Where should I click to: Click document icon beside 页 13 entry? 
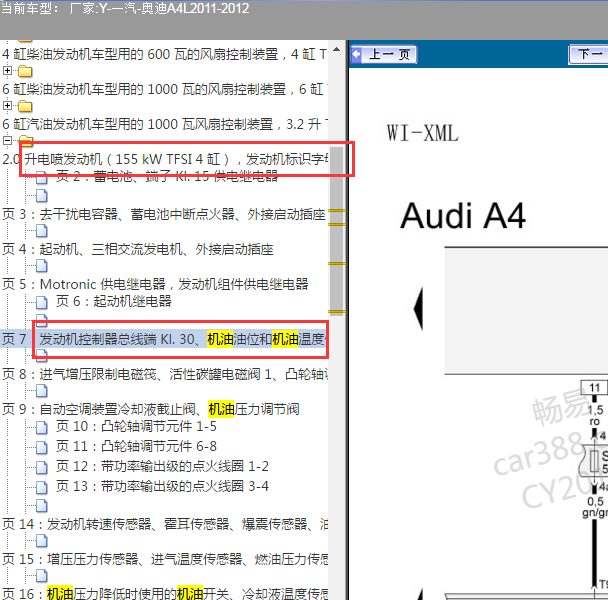pyautogui.click(x=42, y=487)
